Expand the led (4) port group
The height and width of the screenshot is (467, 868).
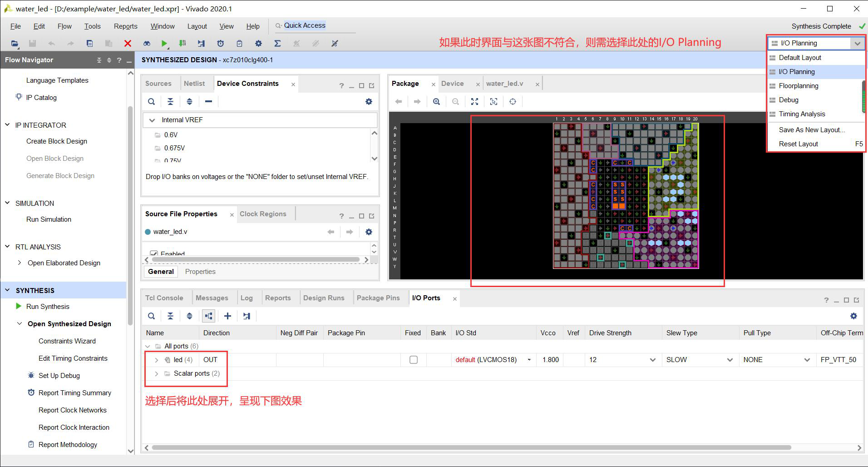[x=156, y=360]
